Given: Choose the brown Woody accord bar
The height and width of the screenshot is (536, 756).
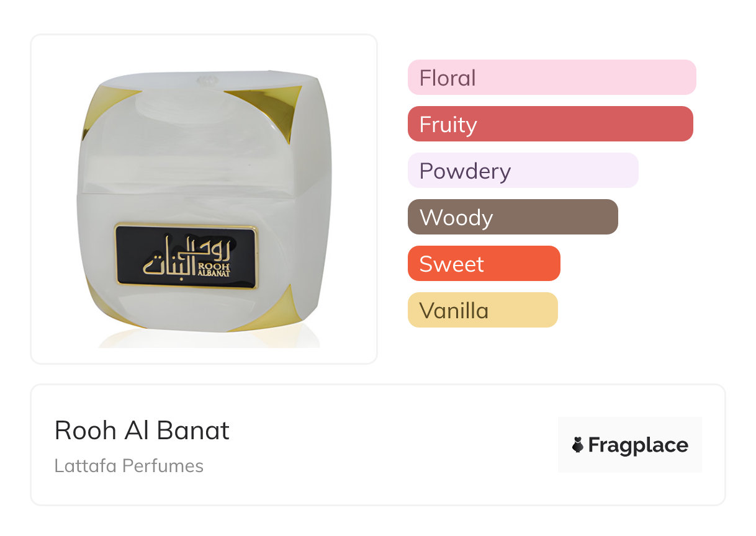Looking at the screenshot, I should [x=513, y=217].
